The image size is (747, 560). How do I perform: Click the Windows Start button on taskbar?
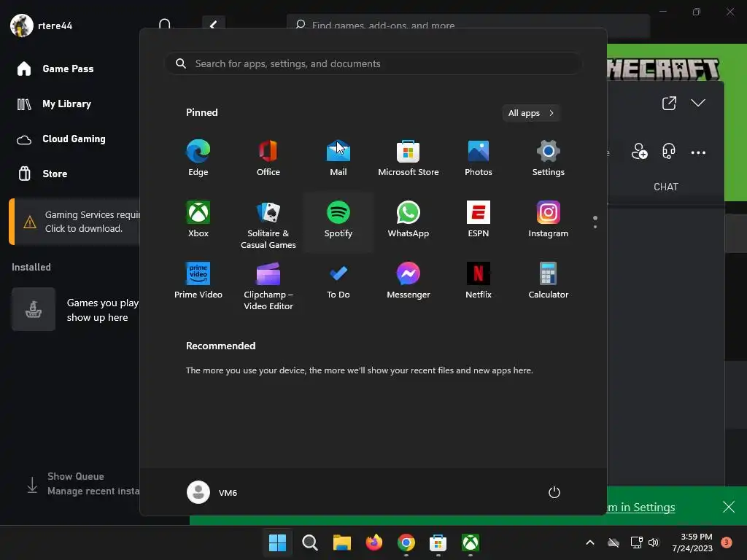pyautogui.click(x=278, y=542)
